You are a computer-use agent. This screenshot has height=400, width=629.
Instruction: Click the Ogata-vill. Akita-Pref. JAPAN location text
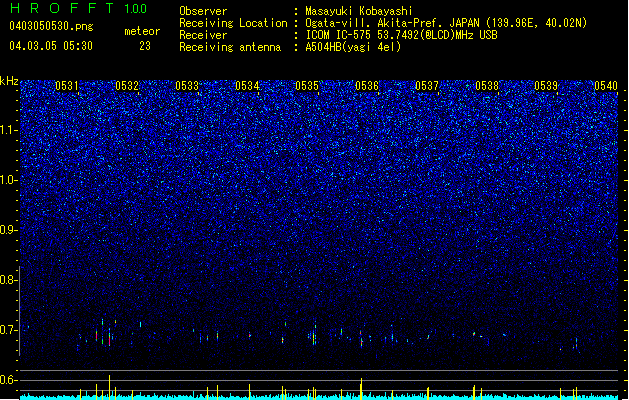tap(446, 23)
